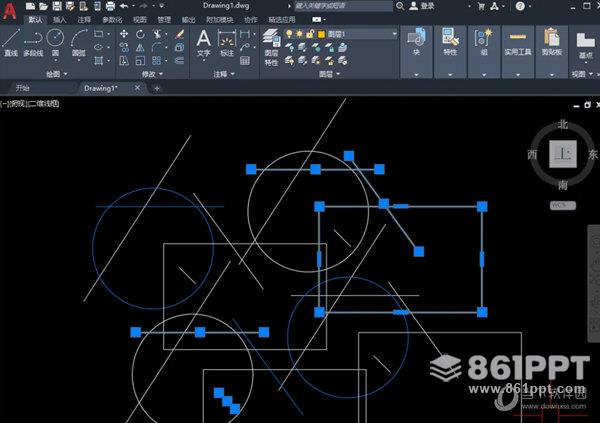Click the 上 (Top) face of ViewCube
Image resolution: width=600 pixels, height=423 pixels.
click(562, 154)
